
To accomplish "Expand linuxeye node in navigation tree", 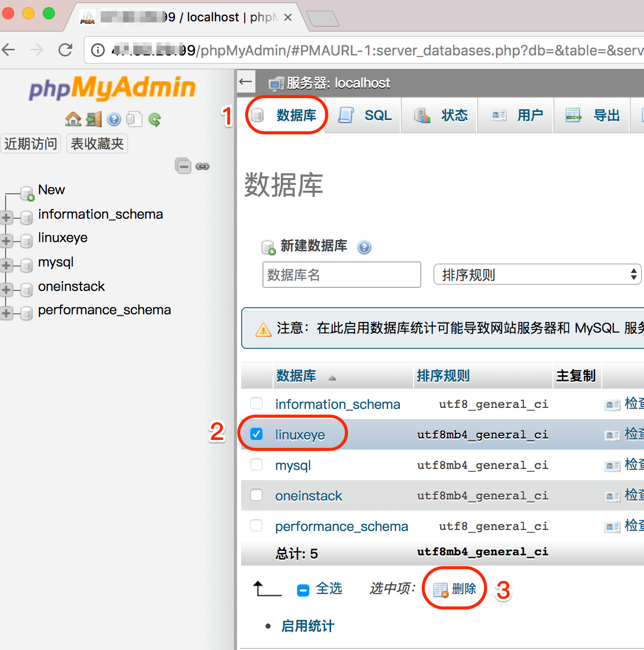I will (6, 241).
